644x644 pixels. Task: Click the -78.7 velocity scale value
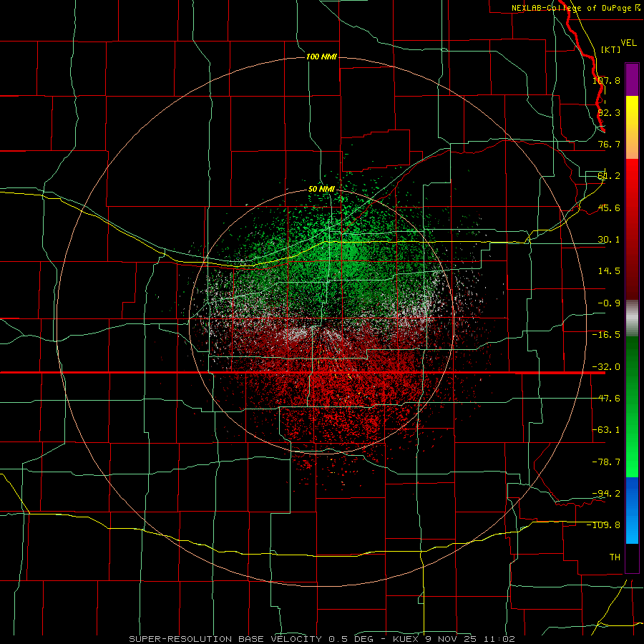point(606,462)
